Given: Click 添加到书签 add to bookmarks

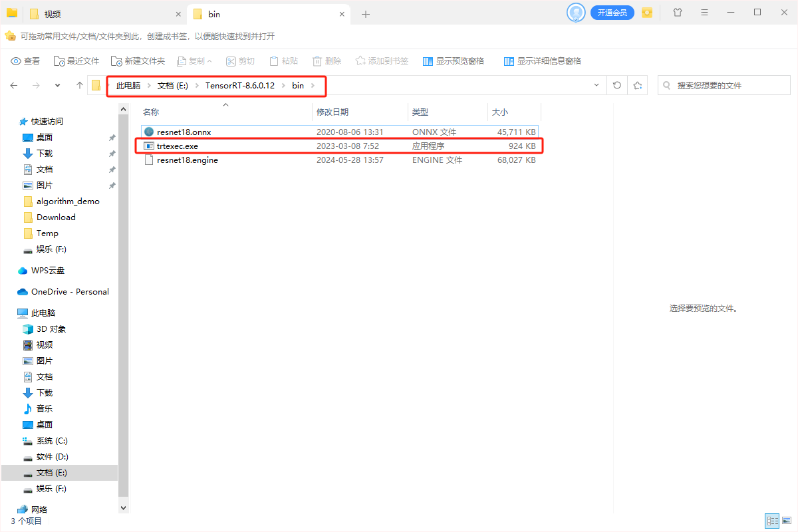Looking at the screenshot, I should click(x=382, y=61).
